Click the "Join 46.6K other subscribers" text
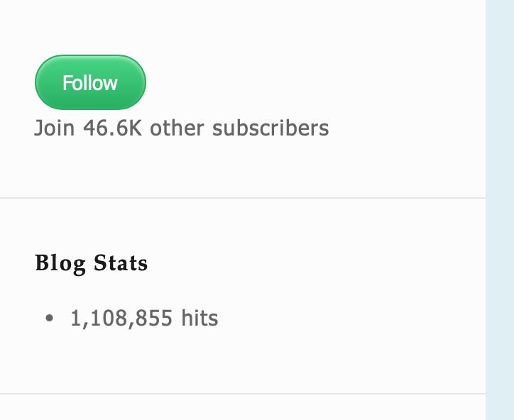 [181, 128]
